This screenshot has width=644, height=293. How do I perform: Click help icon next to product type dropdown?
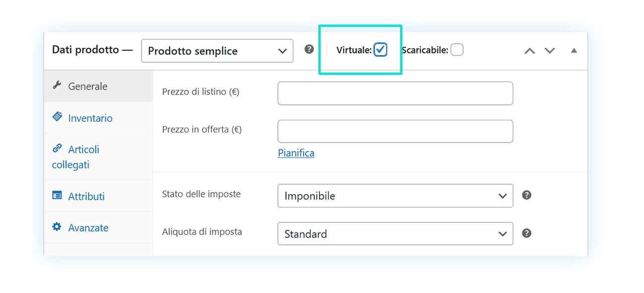[309, 49]
